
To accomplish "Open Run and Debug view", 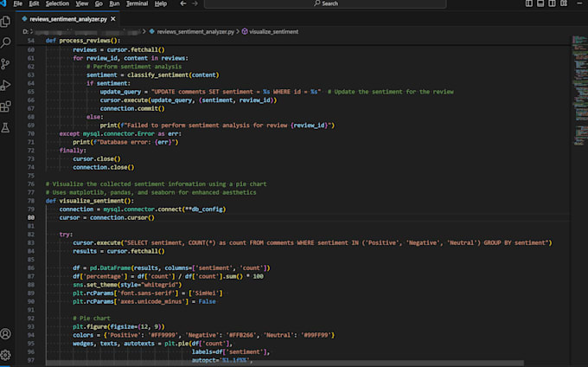I will (6, 85).
